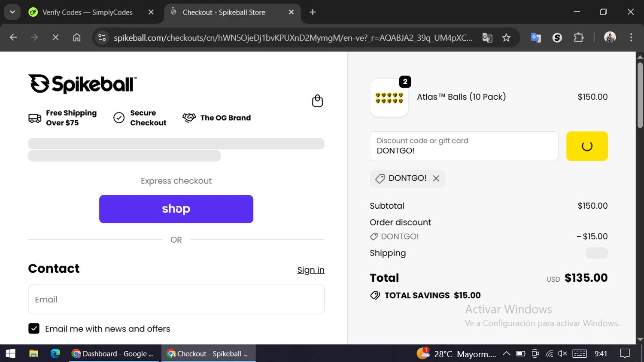Bookmark this page with the star
Screen dimensions: 644x362
[507, 37]
